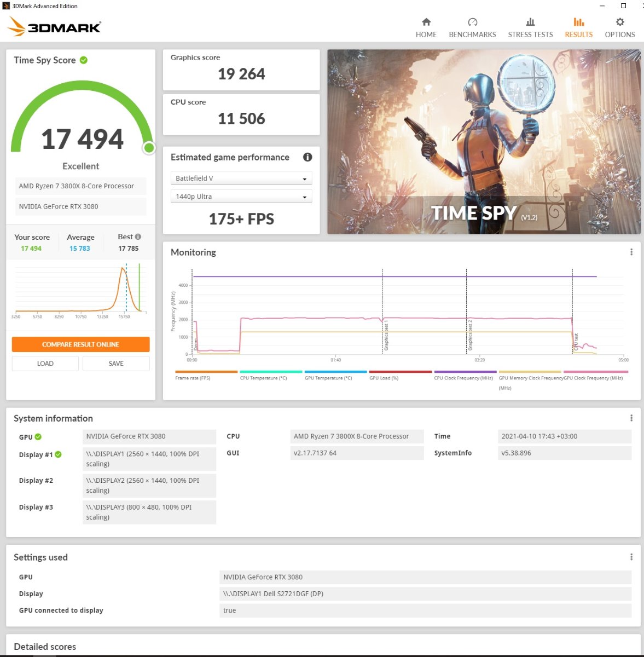Open the Monitoring panel three-dot menu
Viewport: 644px width, 657px height.
(x=631, y=252)
